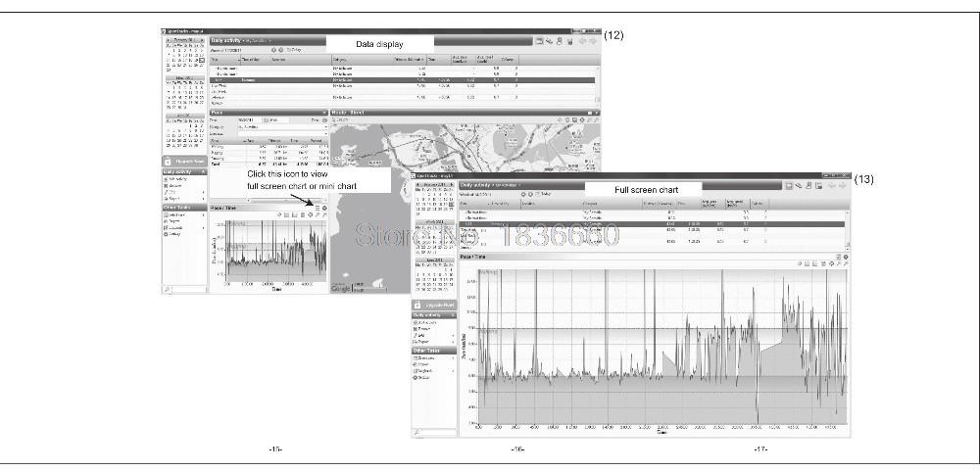Expand the Other Tasks sidebar section
Screen dimensions: 980x472
point(183,208)
